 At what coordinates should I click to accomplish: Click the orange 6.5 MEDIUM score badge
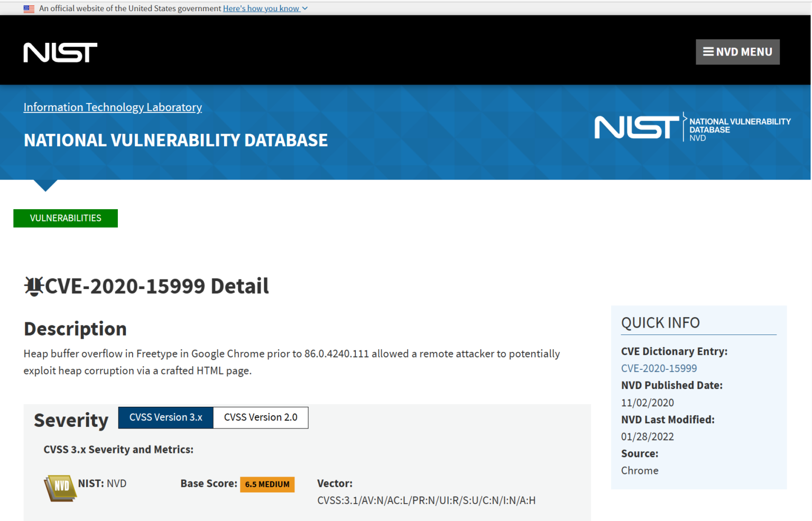pos(267,484)
